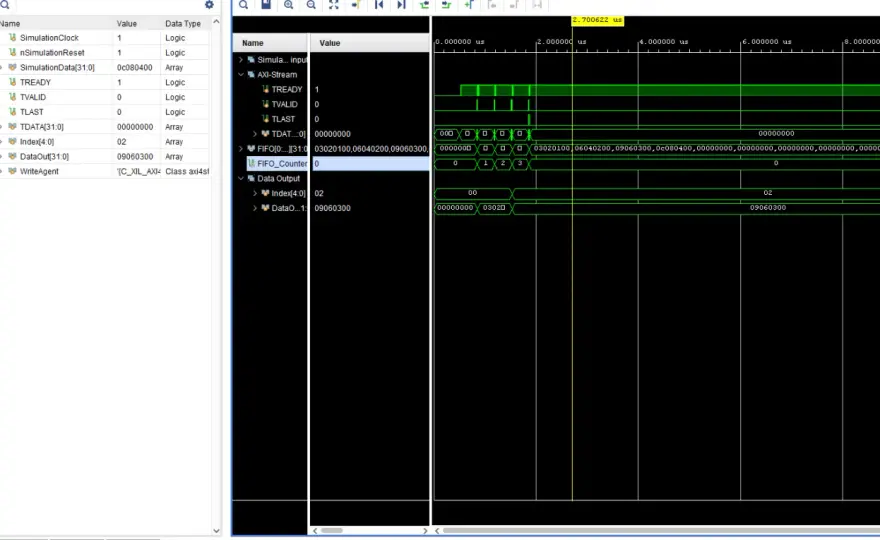The width and height of the screenshot is (880, 540).
Task: Expand the FIFO array in waveform
Action: (241, 149)
